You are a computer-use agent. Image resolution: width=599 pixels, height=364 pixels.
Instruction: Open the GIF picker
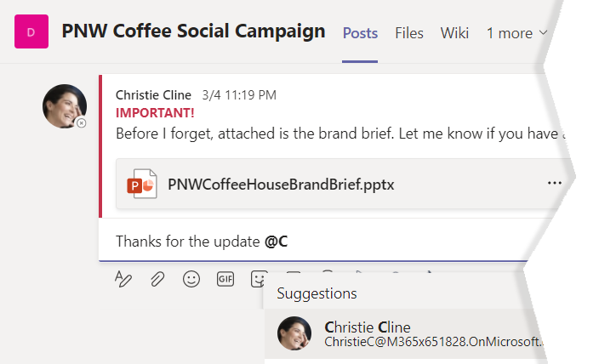tap(225, 279)
